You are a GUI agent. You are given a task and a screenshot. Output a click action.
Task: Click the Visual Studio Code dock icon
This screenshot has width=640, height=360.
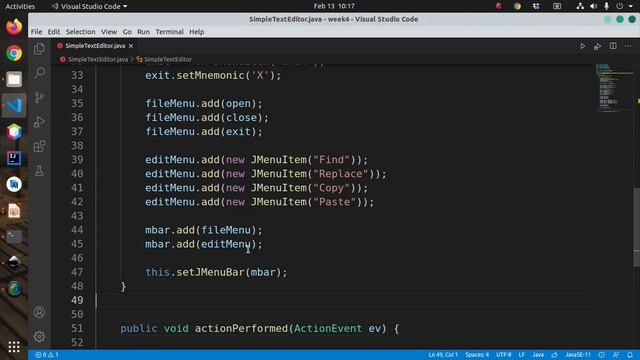14,105
